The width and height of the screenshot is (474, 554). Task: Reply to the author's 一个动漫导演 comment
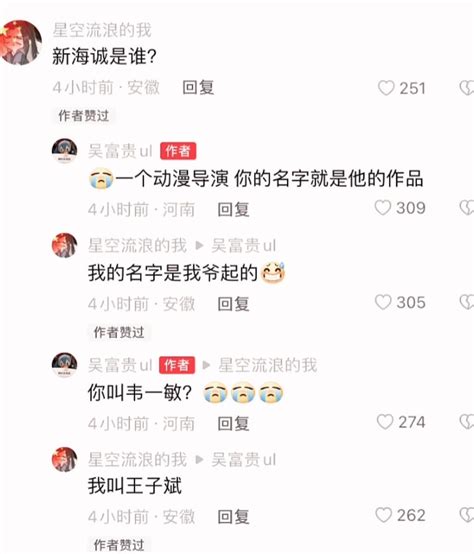pyautogui.click(x=233, y=210)
